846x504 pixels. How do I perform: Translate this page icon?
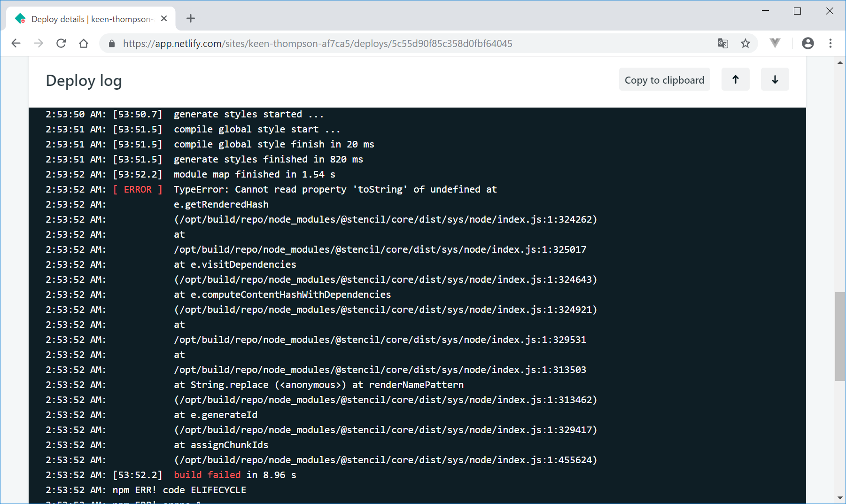(x=723, y=43)
